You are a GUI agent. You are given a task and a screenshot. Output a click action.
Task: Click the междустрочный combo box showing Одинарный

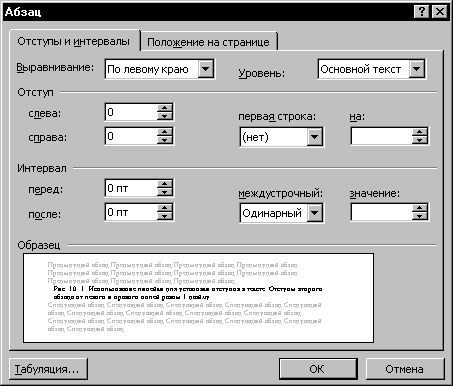coord(273,213)
